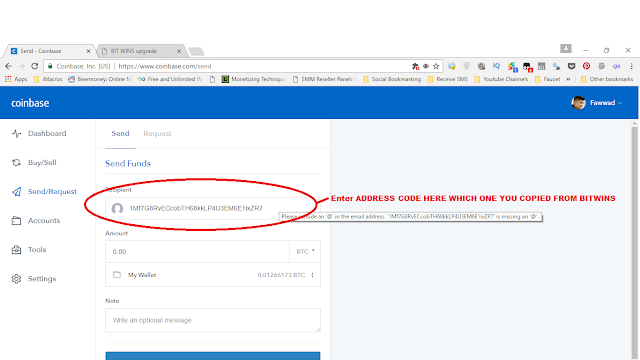
Task: Open the Free and Unlimited bookmark
Action: point(170,79)
